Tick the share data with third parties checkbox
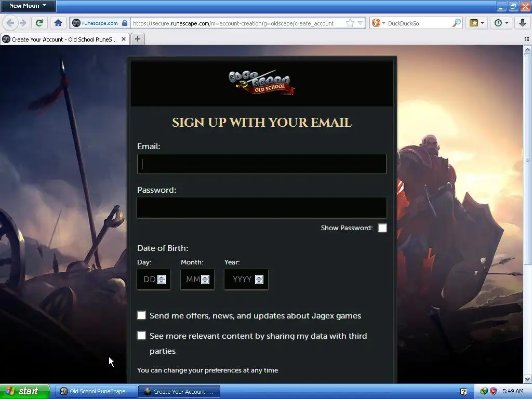The height and width of the screenshot is (399, 532). click(x=141, y=336)
